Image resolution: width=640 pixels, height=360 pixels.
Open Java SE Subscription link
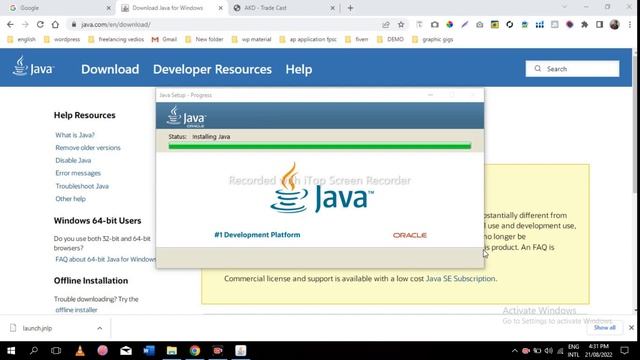[460, 278]
